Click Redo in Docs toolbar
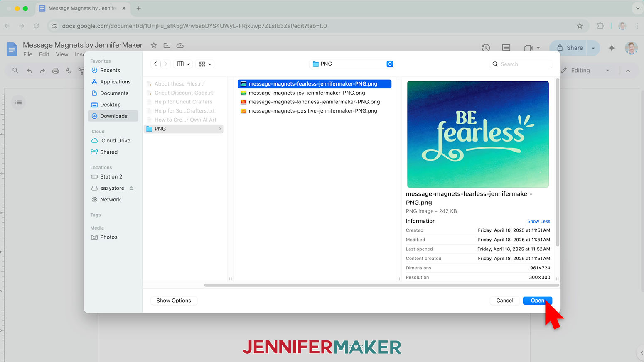 point(42,71)
